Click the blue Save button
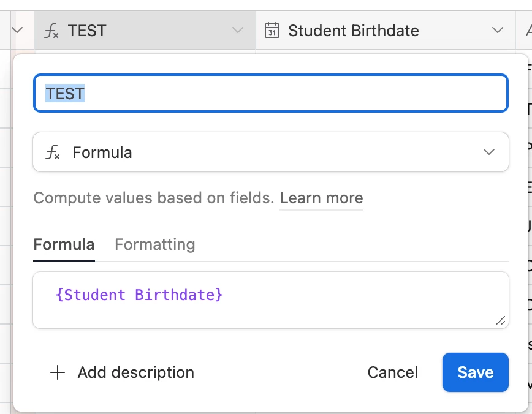The image size is (532, 414). (475, 372)
